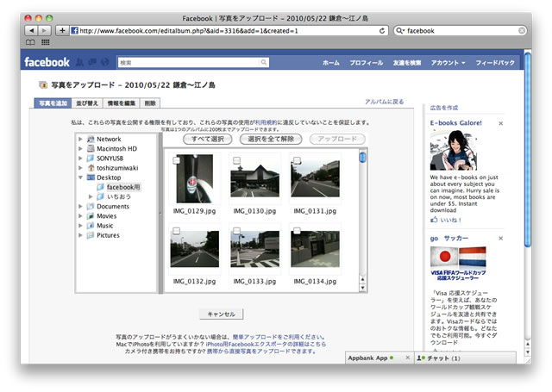552x392 pixels.
Task: Click the magnifier icon in Facebook search
Action: 263,62
